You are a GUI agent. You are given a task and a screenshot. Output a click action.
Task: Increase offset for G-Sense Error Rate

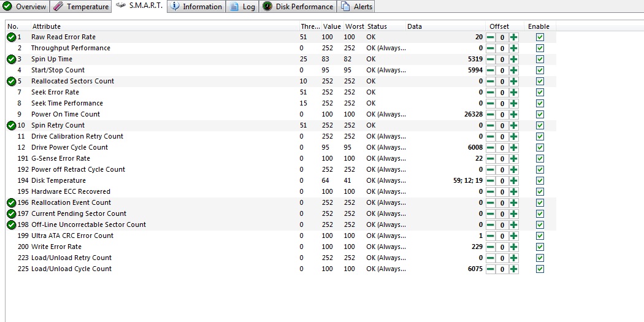pos(513,158)
